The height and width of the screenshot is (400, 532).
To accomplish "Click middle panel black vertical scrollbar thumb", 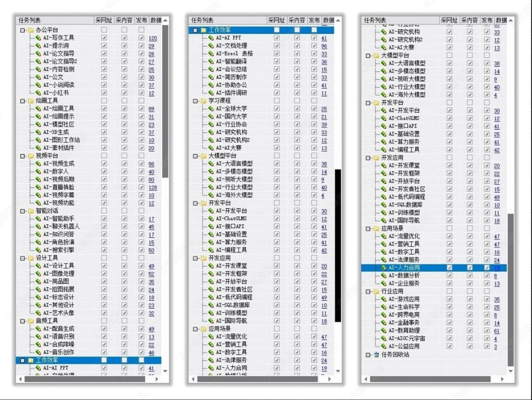I will [338, 246].
